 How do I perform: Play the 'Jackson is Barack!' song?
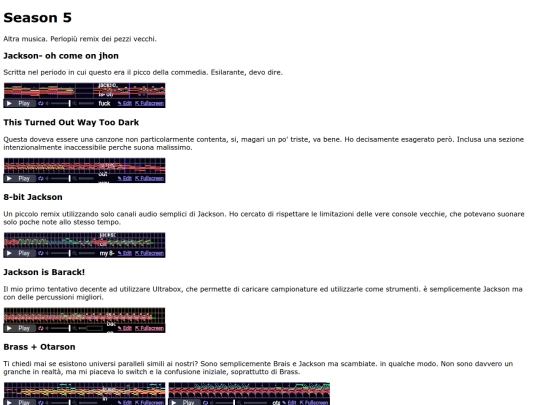20,328
